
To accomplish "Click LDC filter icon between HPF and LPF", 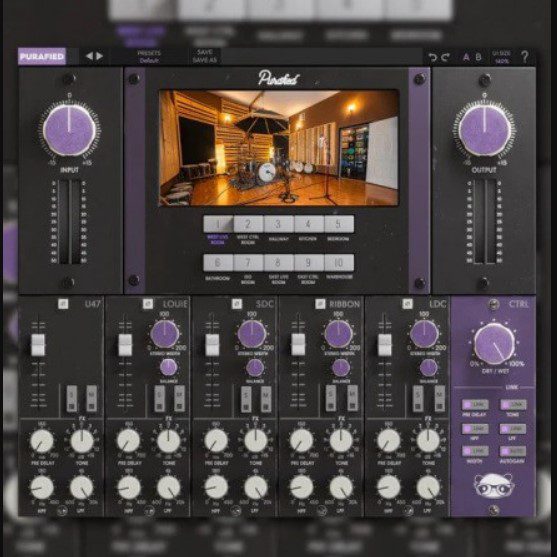I will pyautogui.click(x=409, y=511).
